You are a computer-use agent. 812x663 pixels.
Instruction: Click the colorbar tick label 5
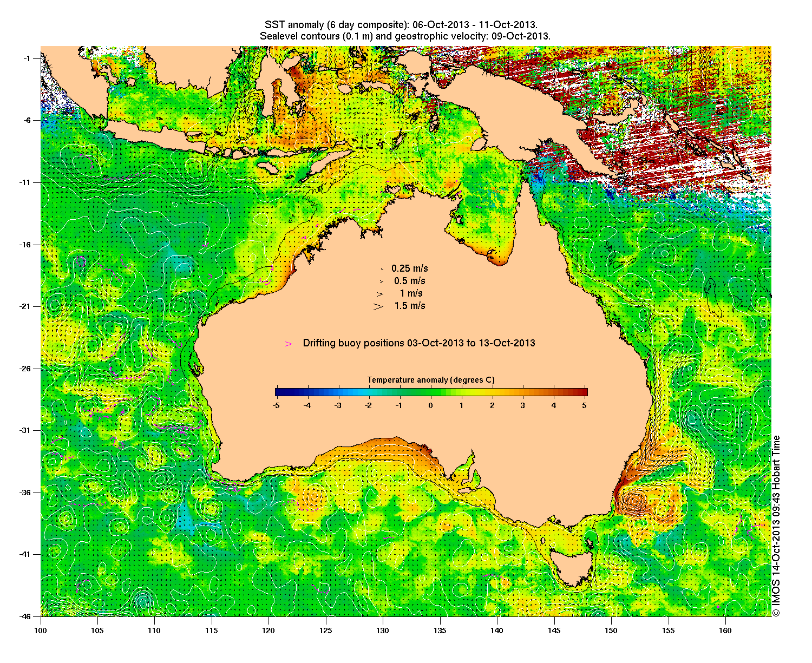click(585, 405)
